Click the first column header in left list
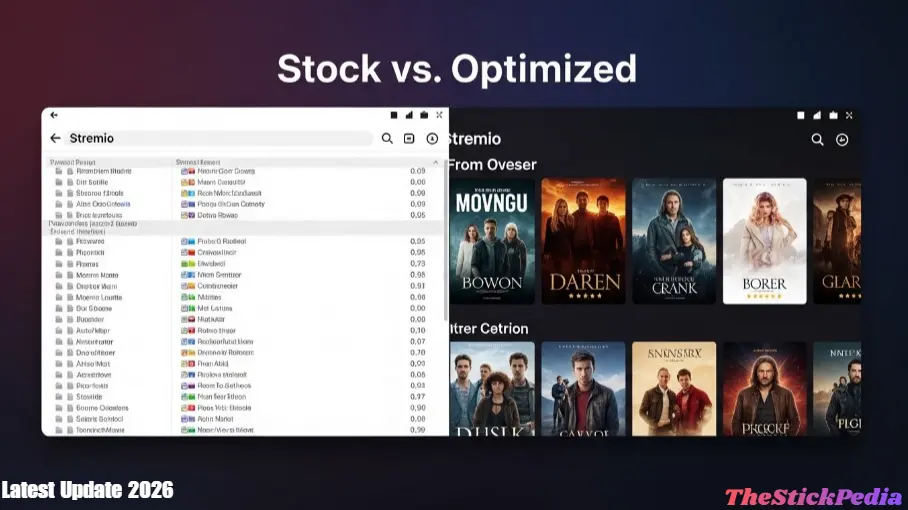Image resolution: width=908 pixels, height=510 pixels. click(72, 163)
